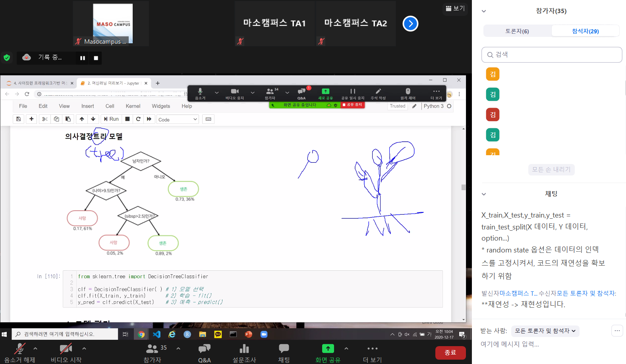Insert a new cell below with the plus icon

coord(31,119)
